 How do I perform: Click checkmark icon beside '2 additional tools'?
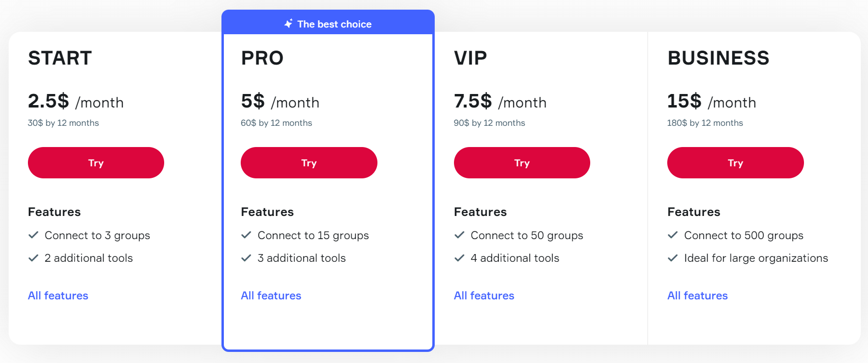(33, 258)
